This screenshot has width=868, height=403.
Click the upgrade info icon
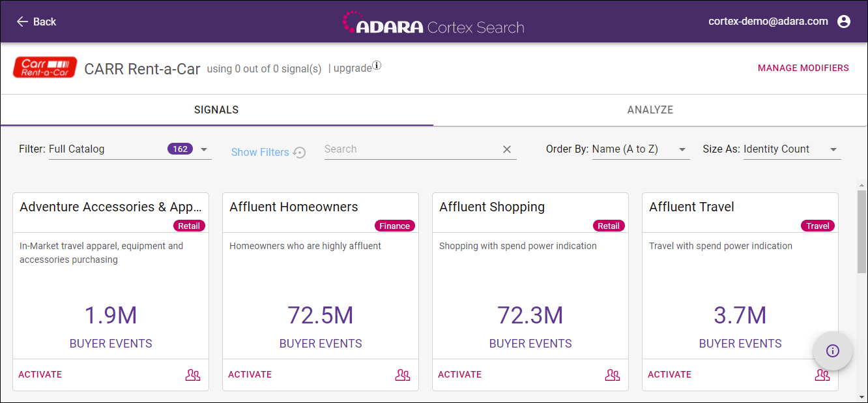[377, 65]
